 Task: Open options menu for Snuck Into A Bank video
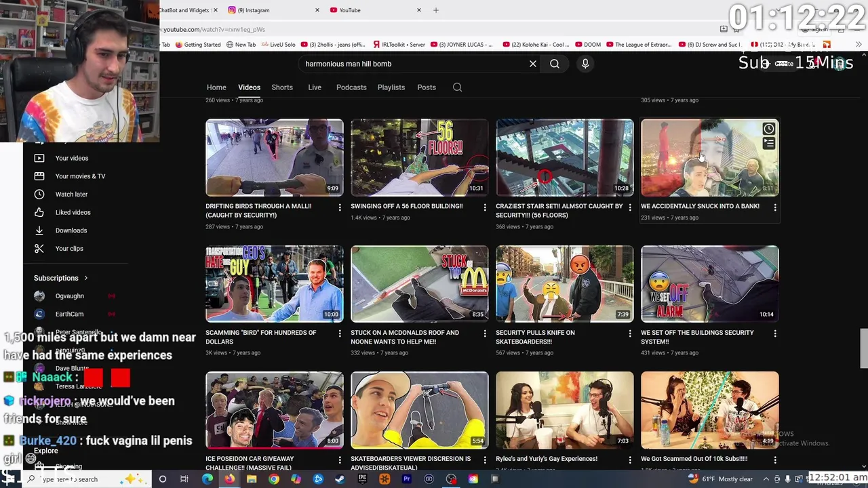(775, 207)
